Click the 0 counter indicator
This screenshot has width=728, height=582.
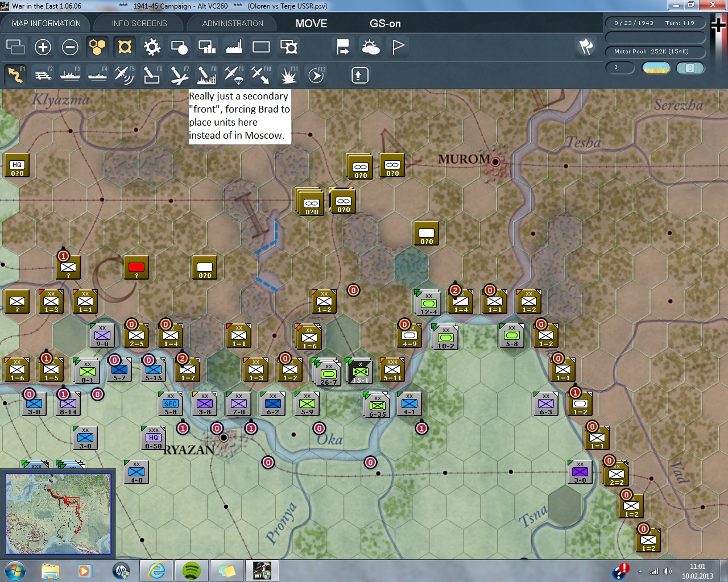tap(690, 68)
